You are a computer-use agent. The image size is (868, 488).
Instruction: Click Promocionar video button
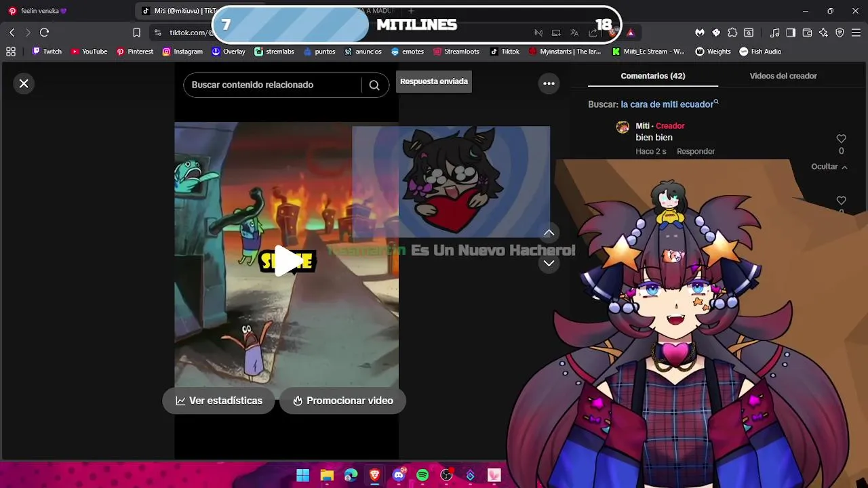coord(342,401)
